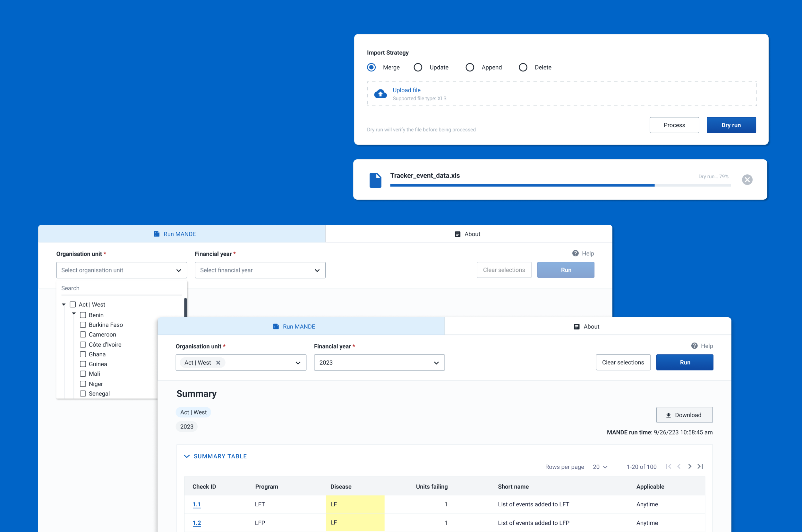Check the Ghana organisation unit
The width and height of the screenshot is (802, 532).
[83, 354]
